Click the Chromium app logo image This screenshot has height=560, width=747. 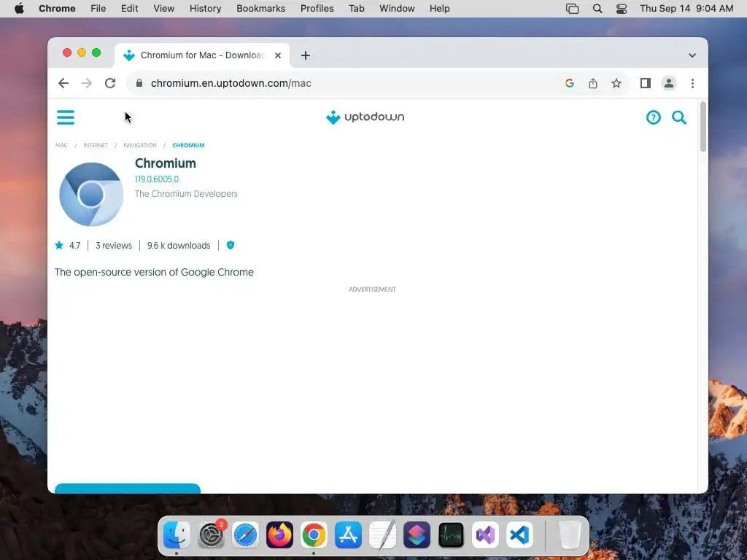(x=91, y=194)
